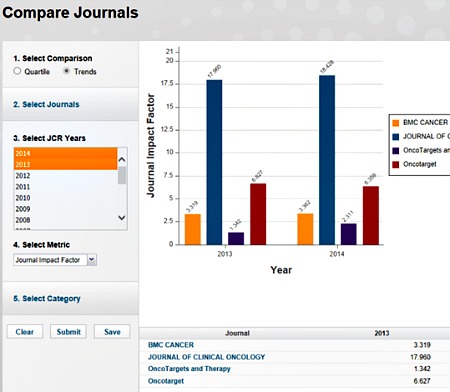Open the Oncotarget journal link in table
The image size is (450, 392).
pyautogui.click(x=166, y=381)
